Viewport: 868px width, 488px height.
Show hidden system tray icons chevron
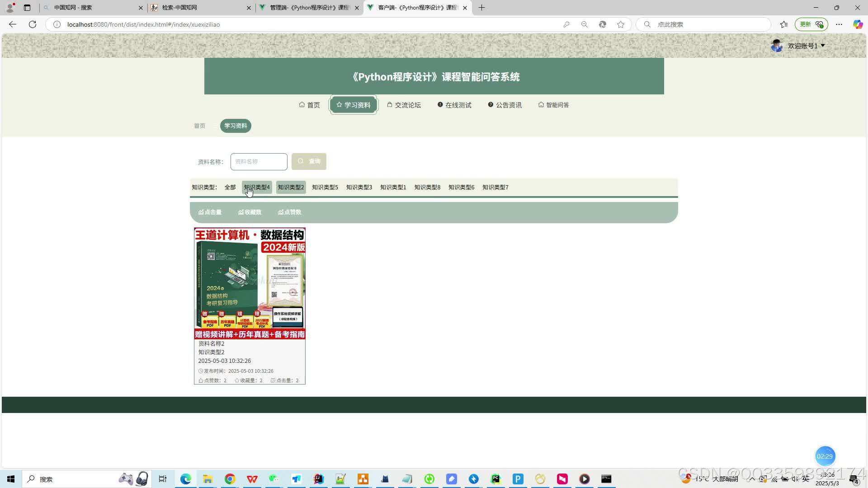coord(752,479)
